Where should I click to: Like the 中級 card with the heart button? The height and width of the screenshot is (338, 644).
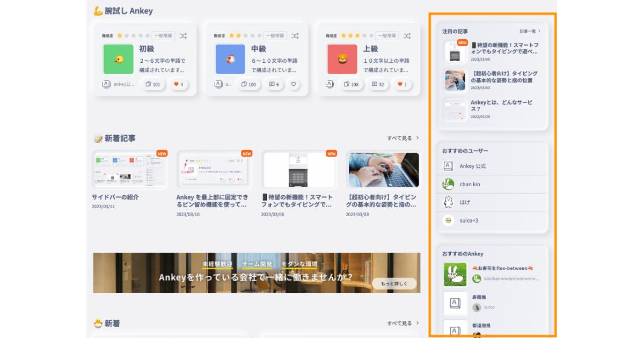tap(293, 84)
